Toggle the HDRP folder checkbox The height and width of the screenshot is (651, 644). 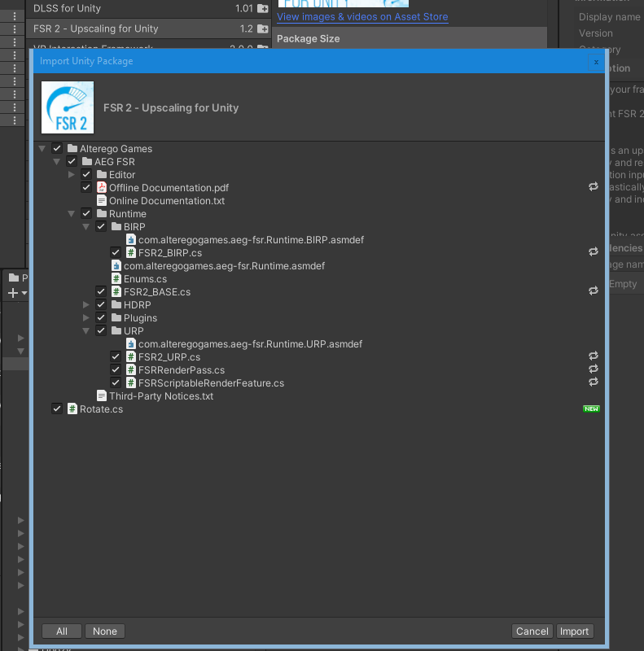(x=101, y=304)
